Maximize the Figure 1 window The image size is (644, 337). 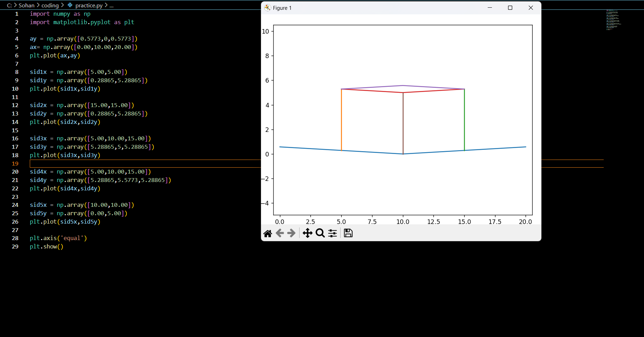coord(510,8)
